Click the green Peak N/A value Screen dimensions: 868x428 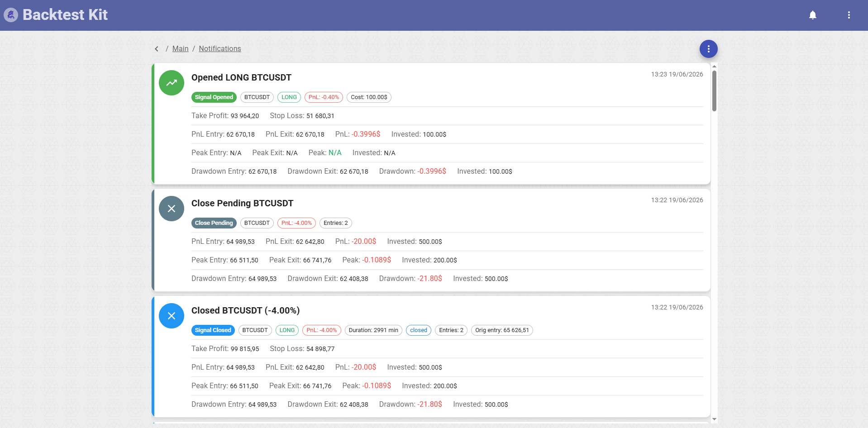tap(335, 153)
